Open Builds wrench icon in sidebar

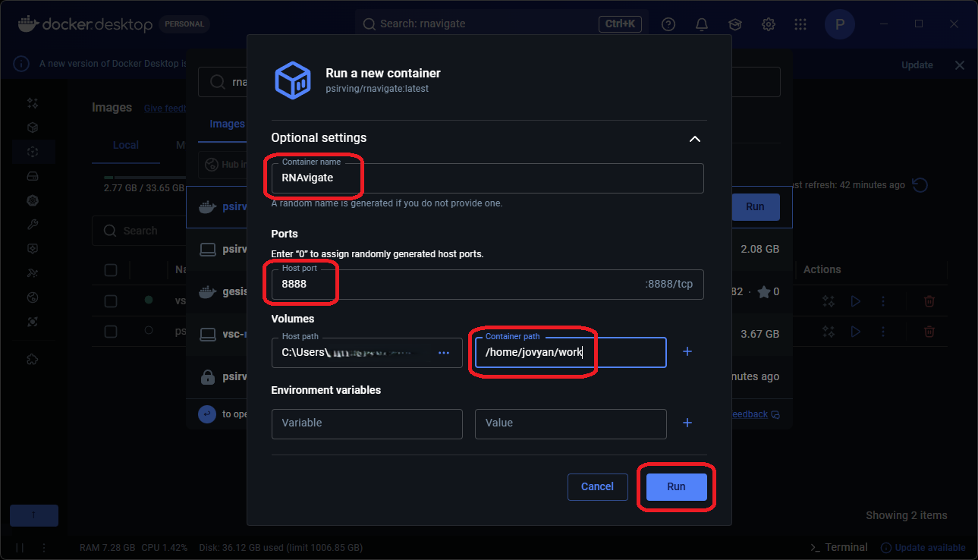pos(33,225)
